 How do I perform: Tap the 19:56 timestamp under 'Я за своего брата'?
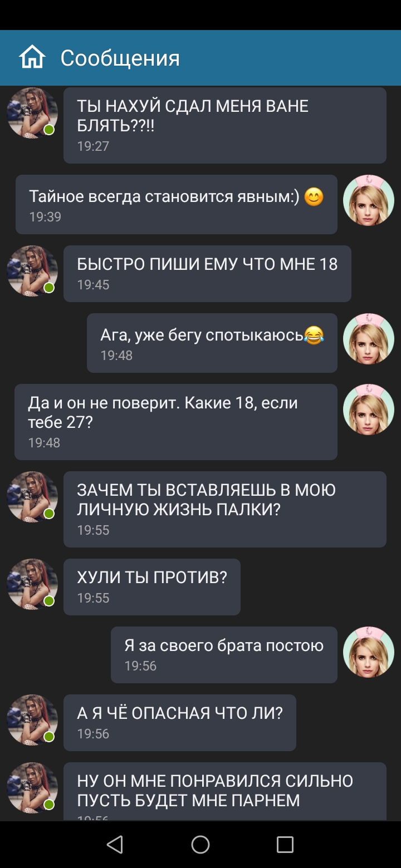[140, 666]
